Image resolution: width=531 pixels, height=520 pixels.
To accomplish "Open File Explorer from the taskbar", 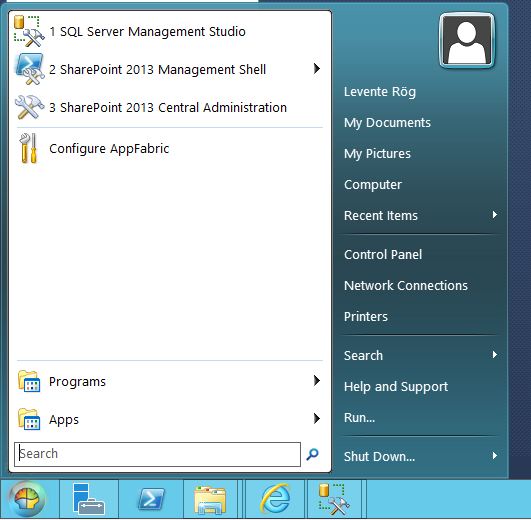I will tap(210, 500).
